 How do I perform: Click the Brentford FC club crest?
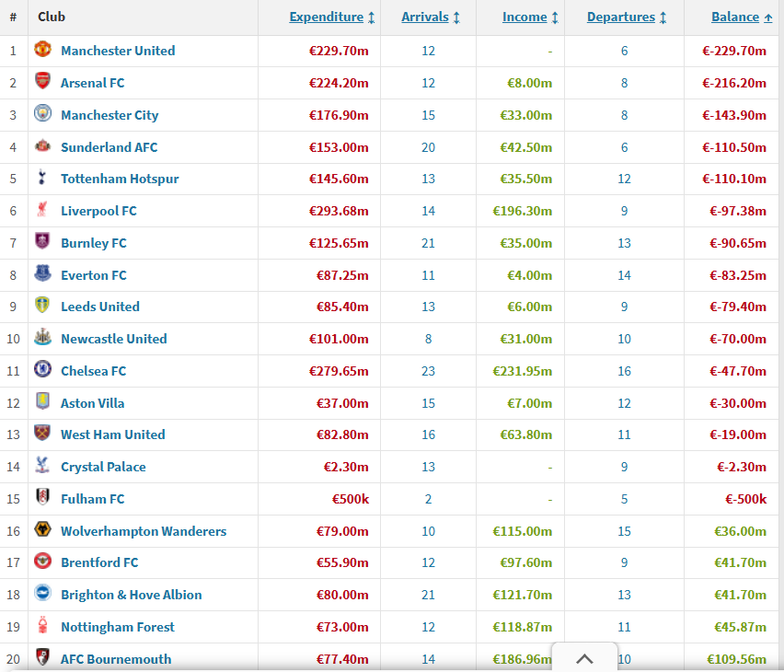click(42, 562)
